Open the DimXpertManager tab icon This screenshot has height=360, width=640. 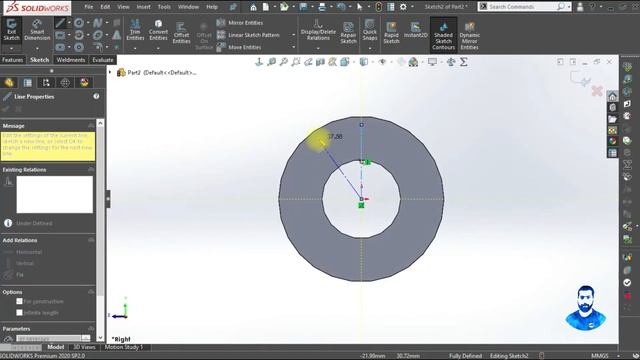tap(65, 83)
